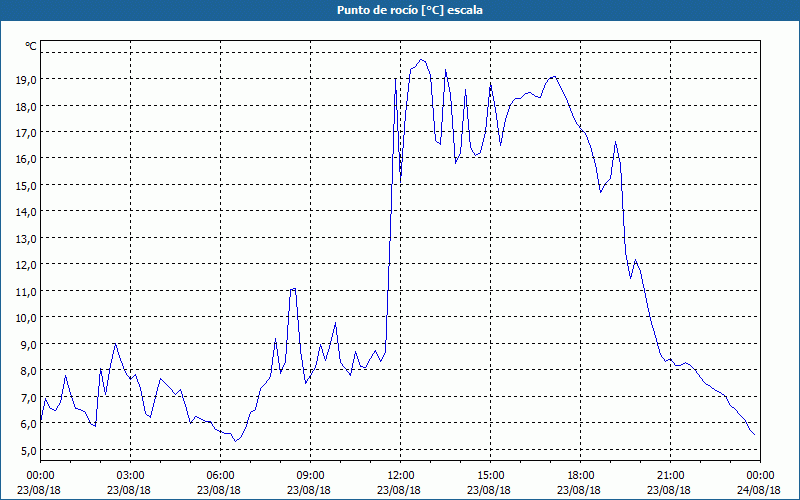The image size is (800, 500).
Task: Click the '15:00' time label
Action: (x=490, y=476)
